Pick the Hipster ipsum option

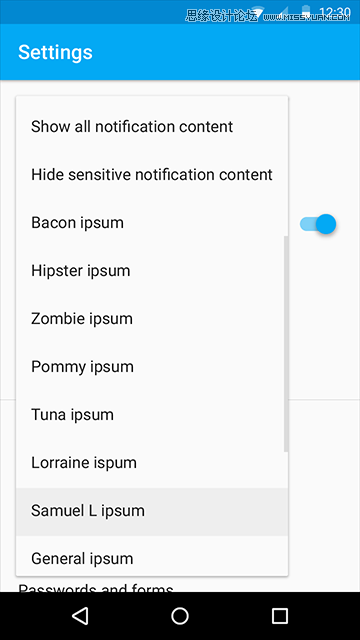(152, 271)
